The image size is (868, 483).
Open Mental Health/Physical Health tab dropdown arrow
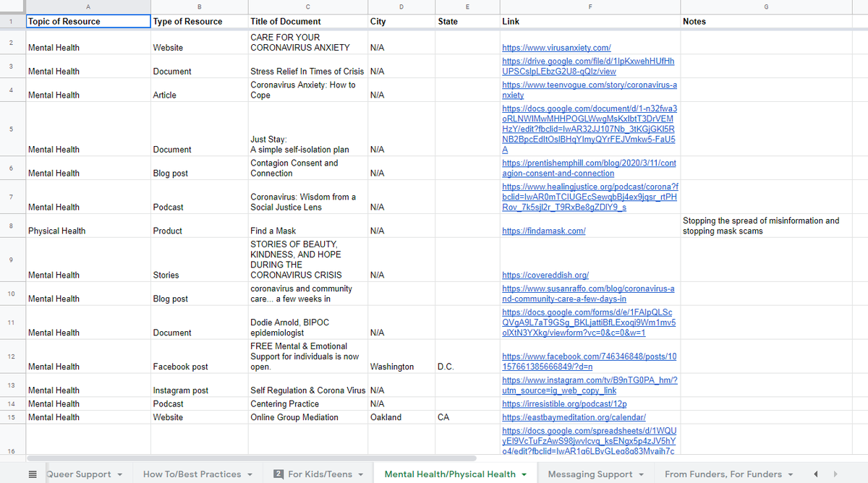524,475
